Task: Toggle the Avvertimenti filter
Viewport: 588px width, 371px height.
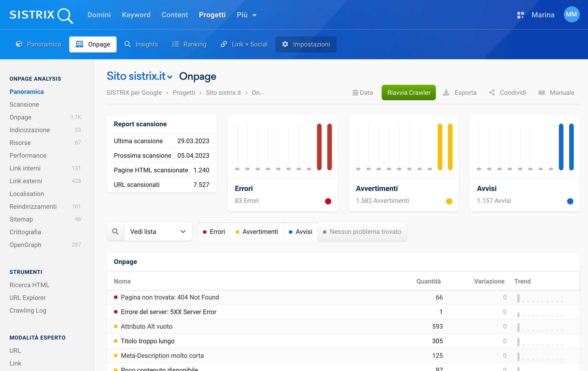Action: (257, 232)
